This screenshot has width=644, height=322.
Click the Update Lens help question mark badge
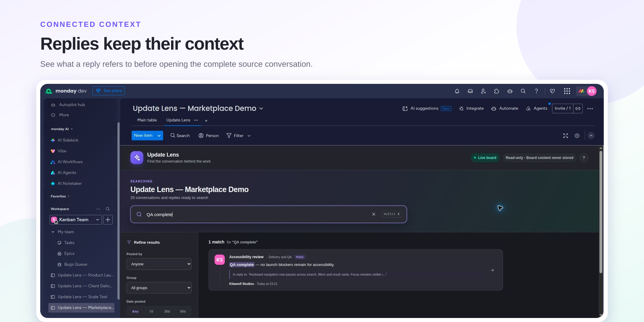584,158
